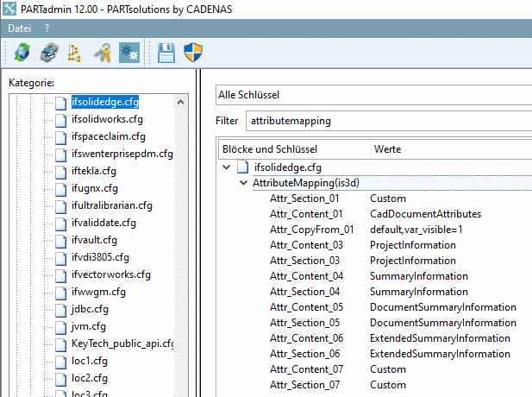
Task: Select jdbc.cfg in category tree
Action: click(90, 309)
